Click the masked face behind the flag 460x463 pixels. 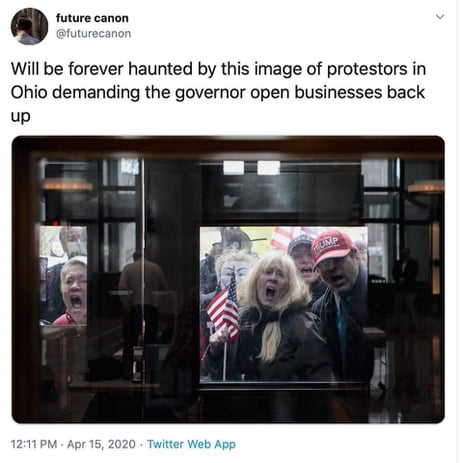coord(232,268)
